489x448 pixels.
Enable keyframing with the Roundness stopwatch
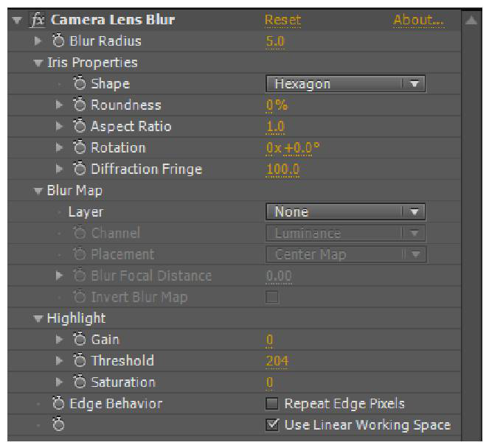(80, 105)
